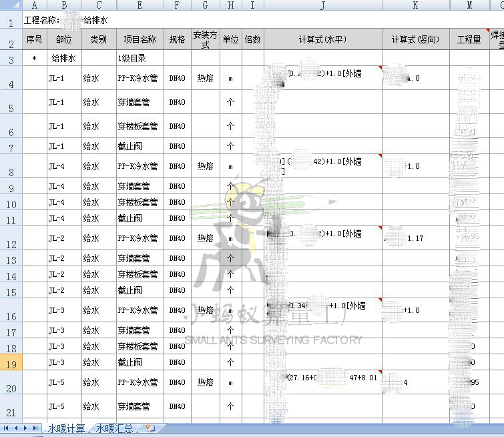This screenshot has width=504, height=437.
Task: Click 截止阀 cell in row 7
Action: tap(140, 146)
